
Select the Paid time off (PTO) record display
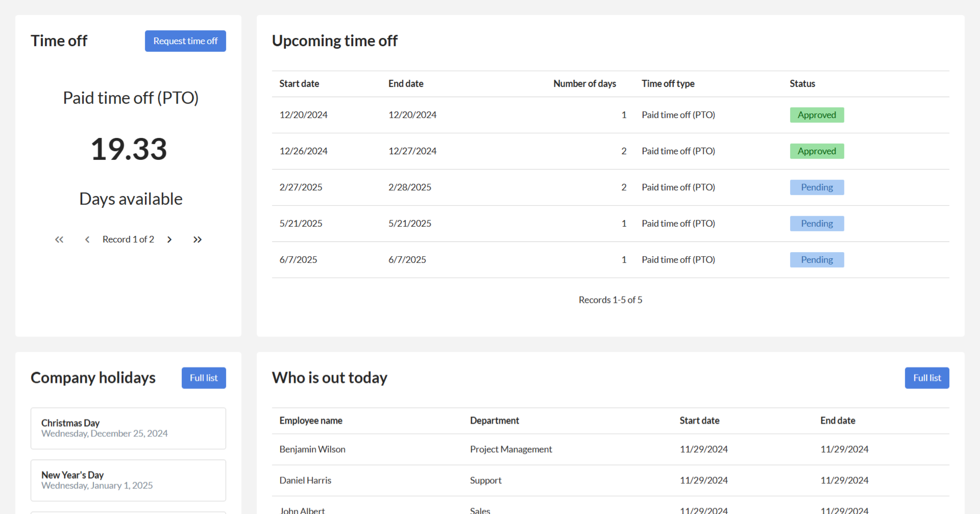click(131, 97)
